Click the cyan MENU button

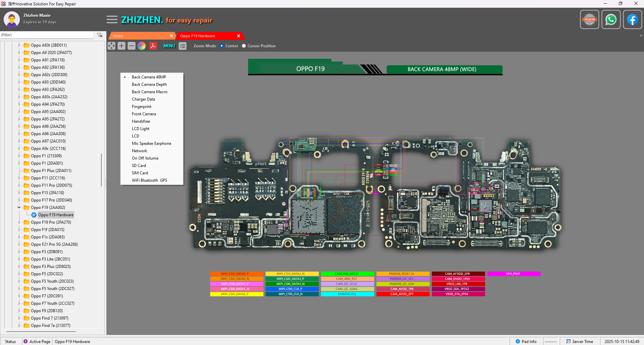click(169, 46)
